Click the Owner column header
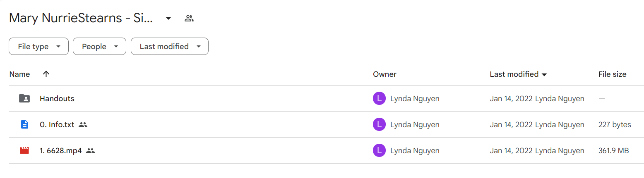 (384, 74)
